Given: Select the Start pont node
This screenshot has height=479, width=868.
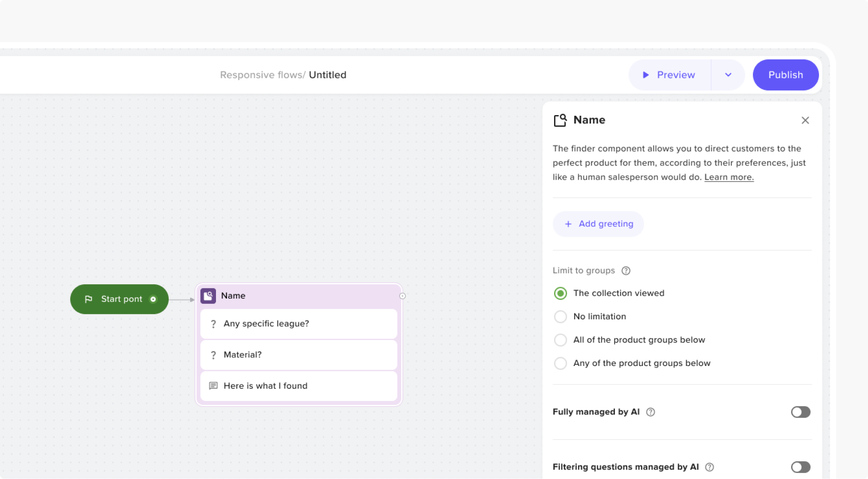Looking at the screenshot, I should click(x=119, y=299).
